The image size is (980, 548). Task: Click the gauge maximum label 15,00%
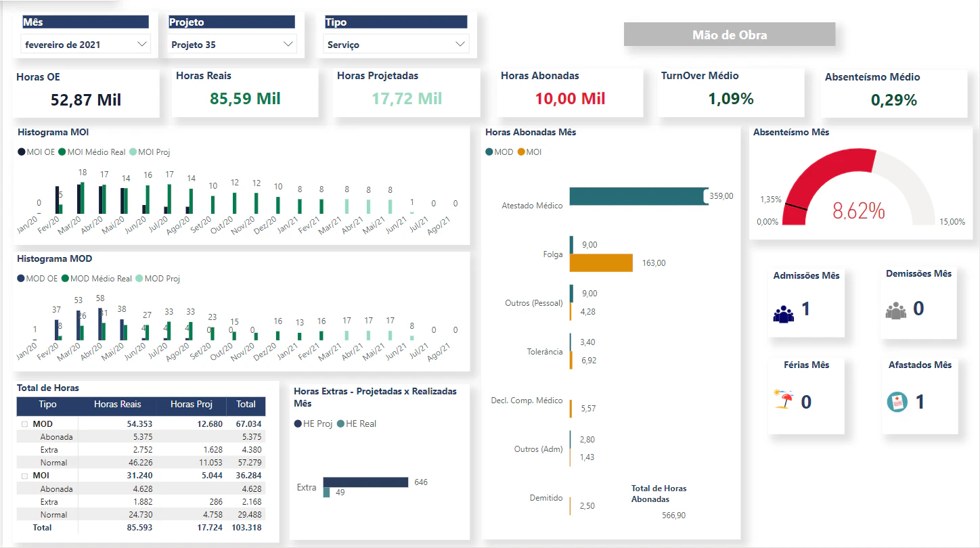tap(952, 222)
